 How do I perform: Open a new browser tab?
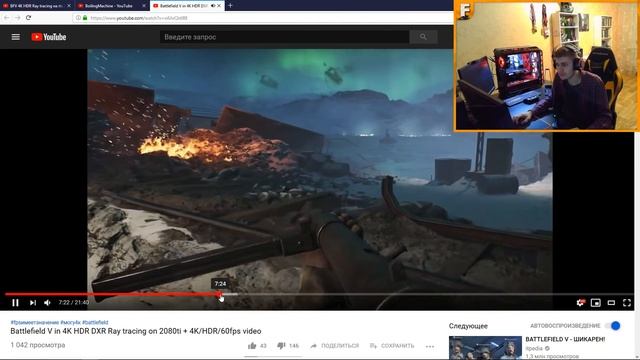click(x=230, y=5)
